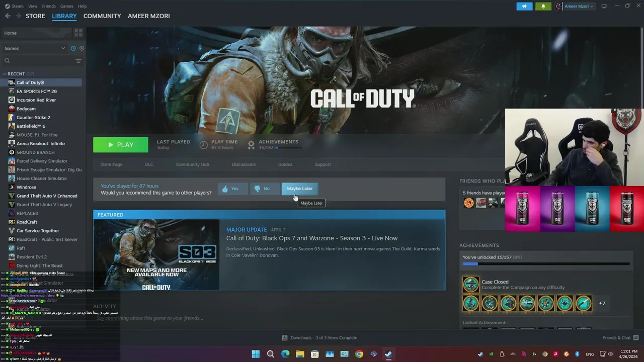Collapse the RECENT games section
Image resolution: width=644 pixels, height=362 pixels.
coord(5,74)
